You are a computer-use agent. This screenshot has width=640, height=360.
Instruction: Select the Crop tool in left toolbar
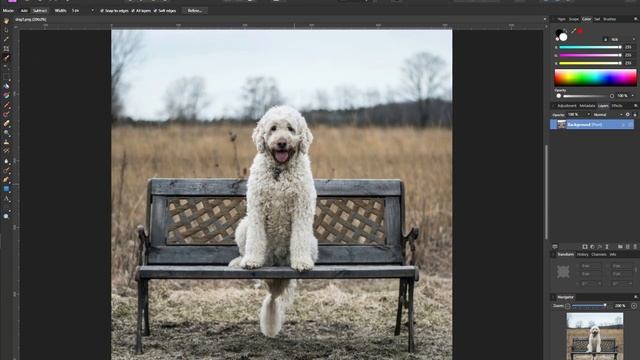tap(6, 49)
